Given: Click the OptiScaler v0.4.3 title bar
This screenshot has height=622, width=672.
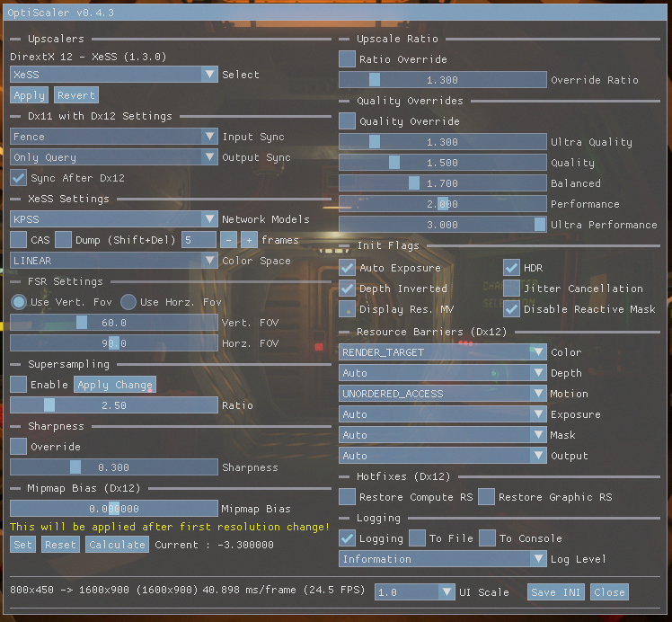Looking at the screenshot, I should click(335, 13).
